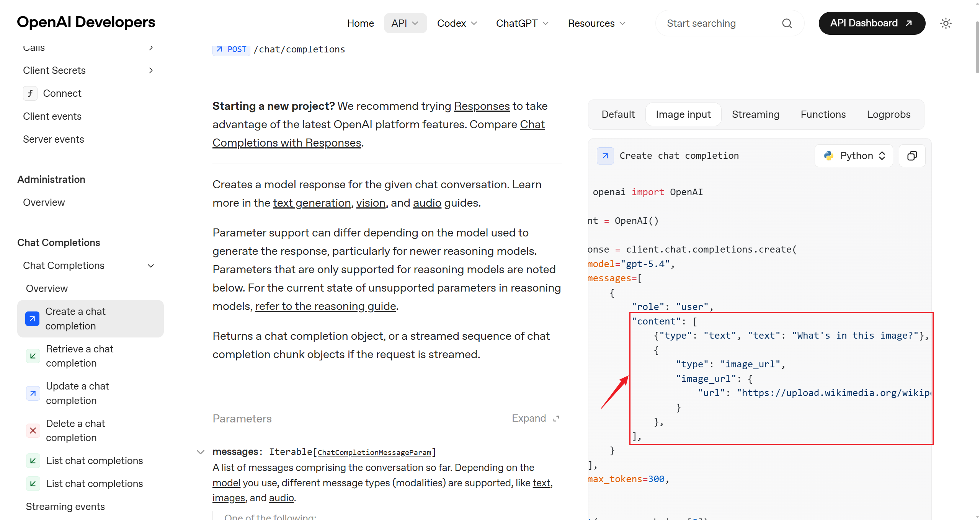Click the Connect function icon in sidebar
The image size is (980, 520).
[30, 93]
